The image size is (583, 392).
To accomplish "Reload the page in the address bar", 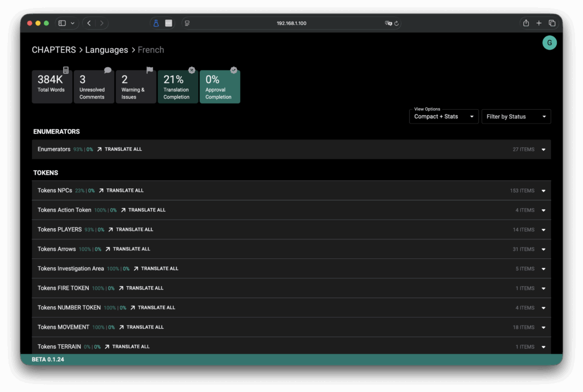I will coord(397,23).
